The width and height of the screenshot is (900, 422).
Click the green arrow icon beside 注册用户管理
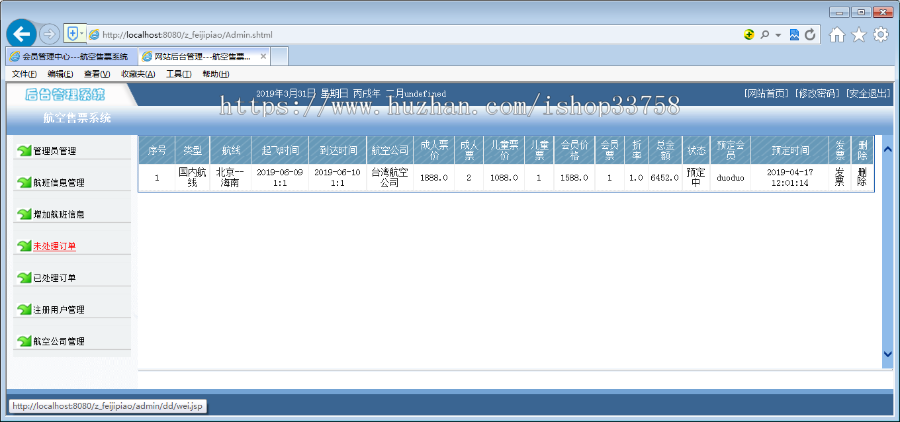click(24, 309)
